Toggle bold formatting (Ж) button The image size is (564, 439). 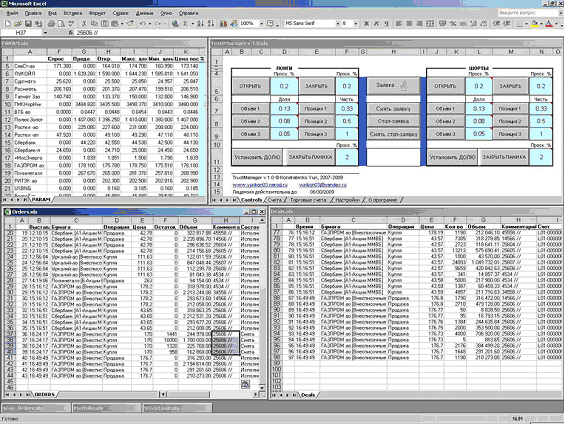coord(366,24)
